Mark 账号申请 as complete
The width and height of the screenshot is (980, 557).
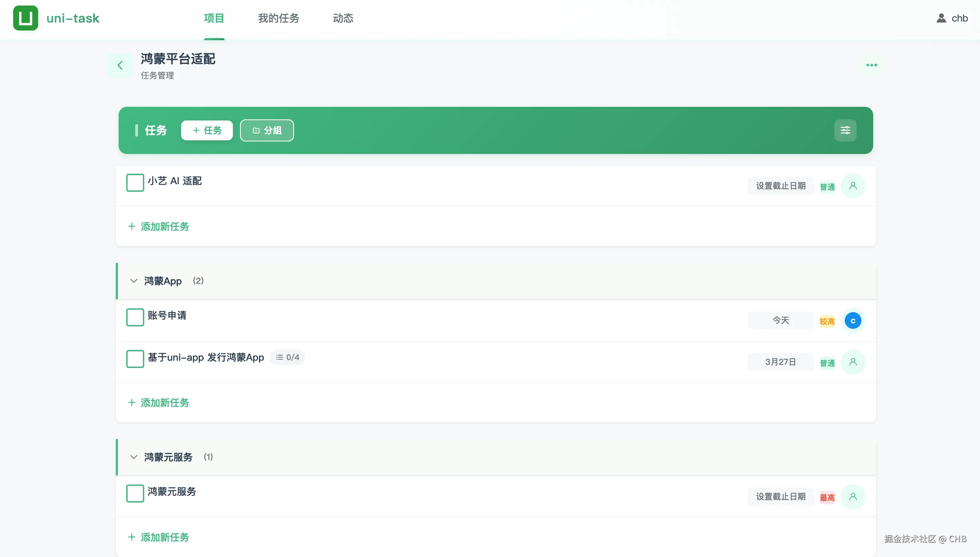tap(135, 318)
